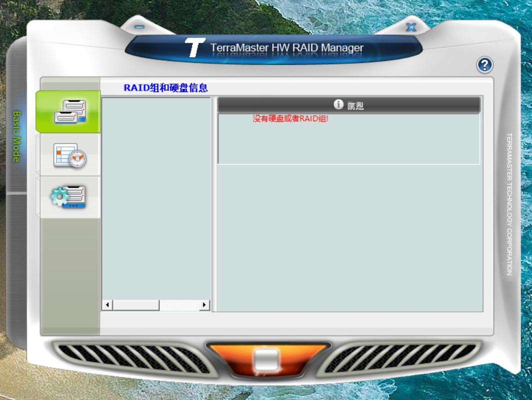532x400 pixels.
Task: Click the left scroll arrow of disk list
Action: [x=107, y=304]
